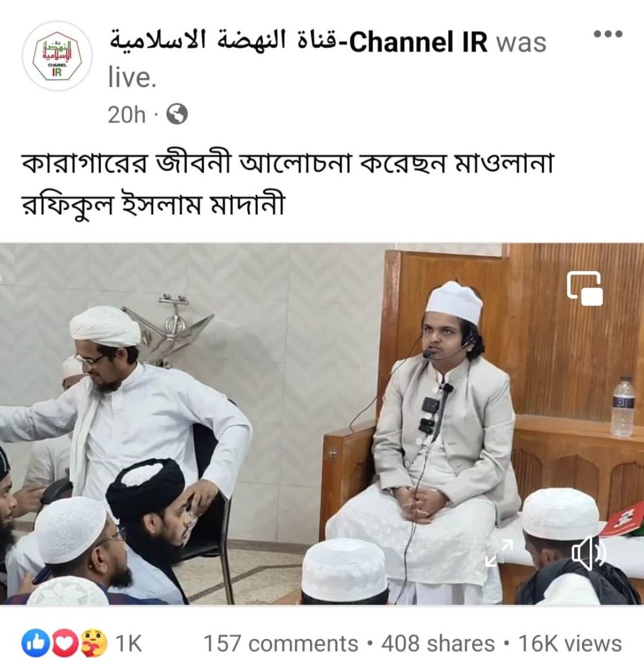The image size is (644, 661).
Task: Click the blue Like reaction icon
Action: [35, 643]
